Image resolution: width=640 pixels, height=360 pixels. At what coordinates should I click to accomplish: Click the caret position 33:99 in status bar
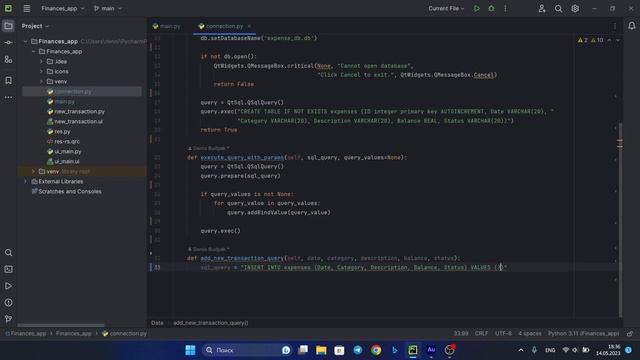461,333
